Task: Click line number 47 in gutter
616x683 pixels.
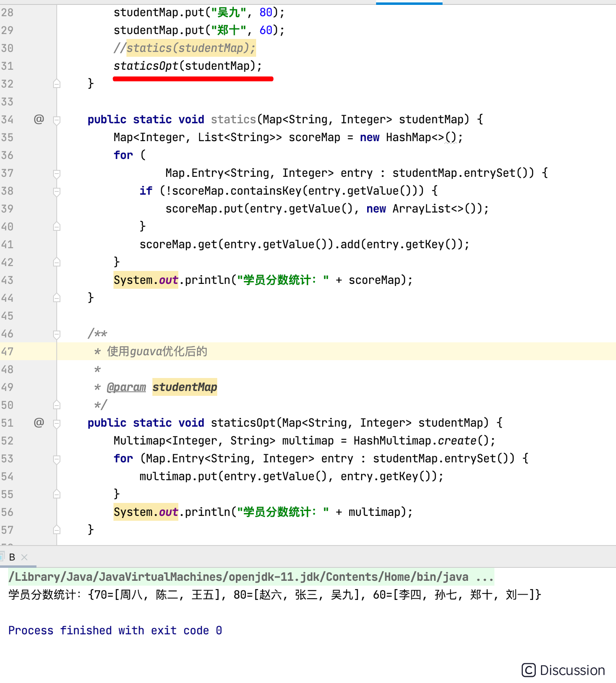Action: [x=7, y=351]
